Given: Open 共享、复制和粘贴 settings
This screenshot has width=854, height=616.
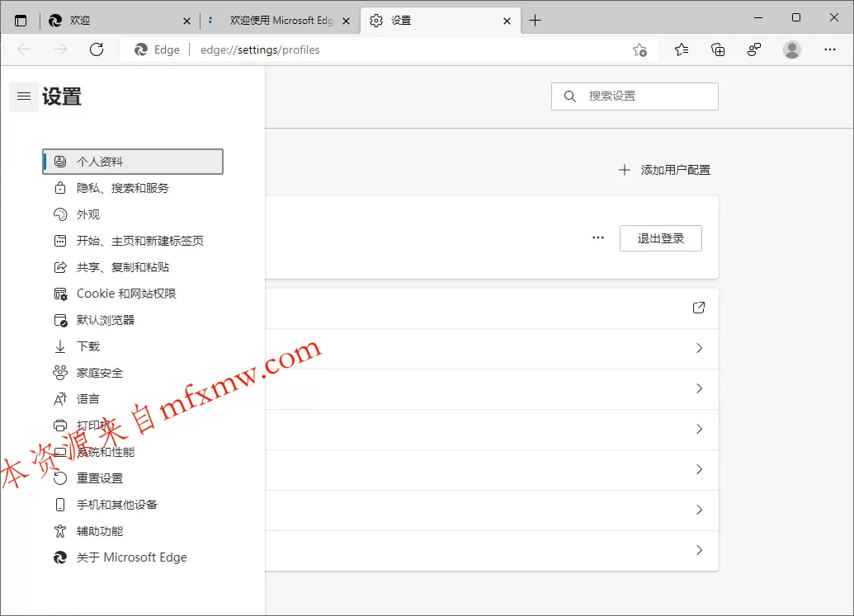Looking at the screenshot, I should [133, 267].
